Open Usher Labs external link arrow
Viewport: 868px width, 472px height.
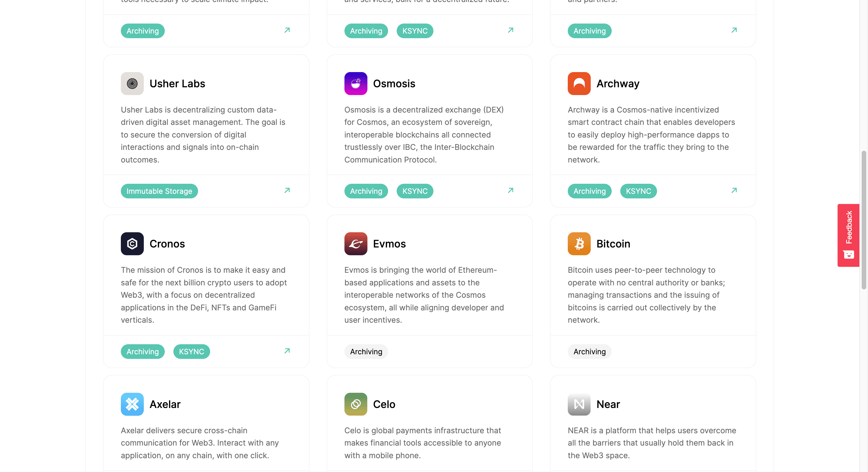287,190
